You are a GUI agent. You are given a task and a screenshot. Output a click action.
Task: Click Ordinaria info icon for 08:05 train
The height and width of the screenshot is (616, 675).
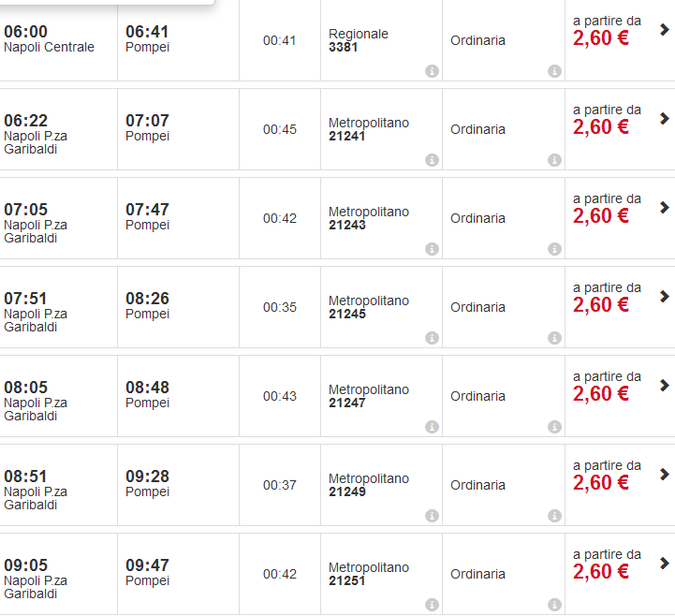(554, 427)
